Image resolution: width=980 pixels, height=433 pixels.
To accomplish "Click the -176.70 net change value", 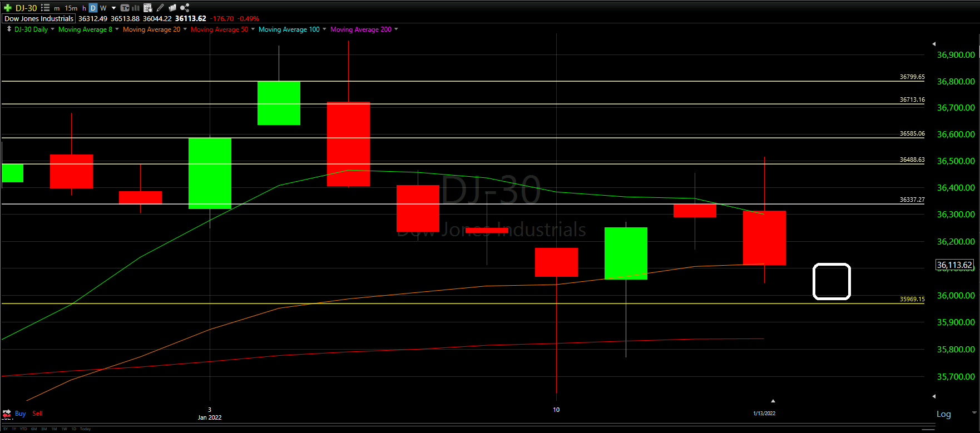I will 222,19.
